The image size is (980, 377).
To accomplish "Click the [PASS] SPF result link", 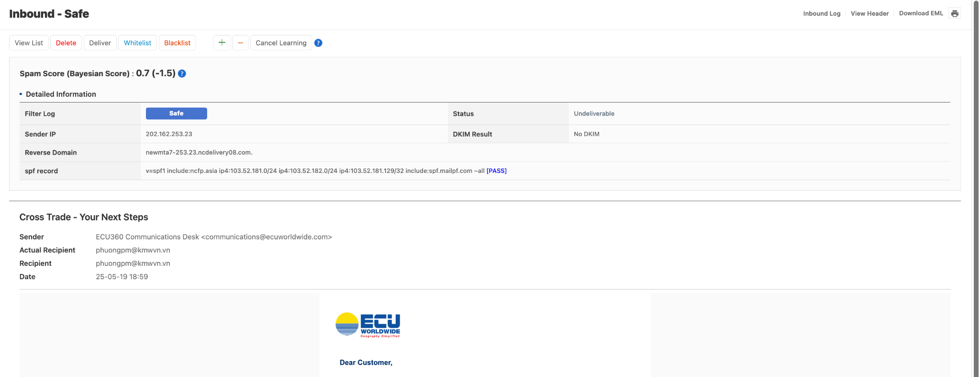I will pos(497,171).
